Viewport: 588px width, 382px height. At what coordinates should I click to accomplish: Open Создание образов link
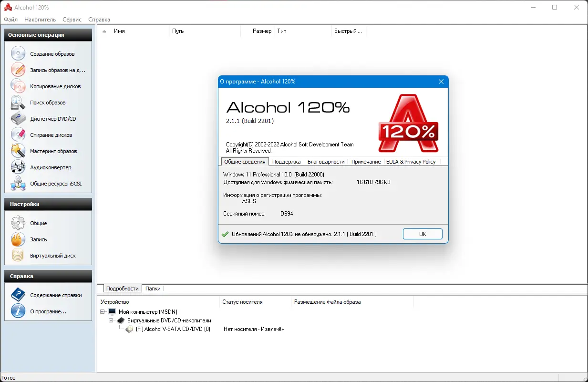[52, 54]
